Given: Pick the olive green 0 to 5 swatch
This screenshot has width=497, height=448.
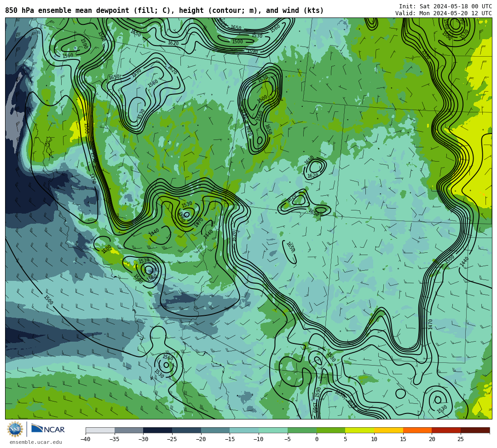Looking at the screenshot, I should 331,430.
